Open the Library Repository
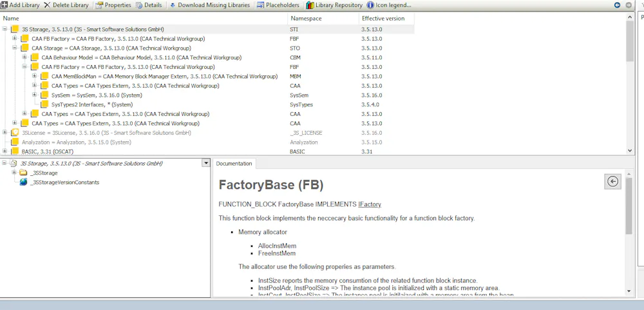644x310 pixels. click(x=334, y=5)
